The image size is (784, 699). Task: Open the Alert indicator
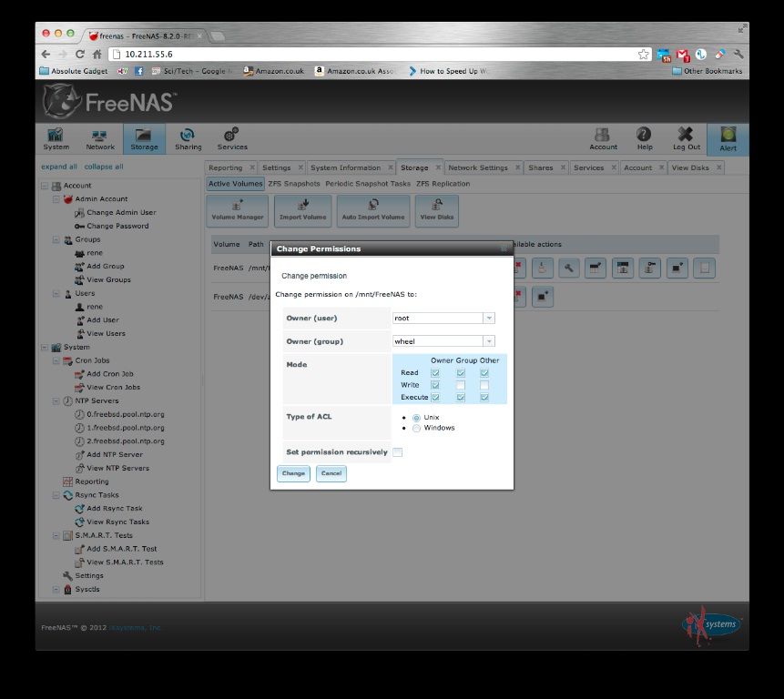click(728, 139)
